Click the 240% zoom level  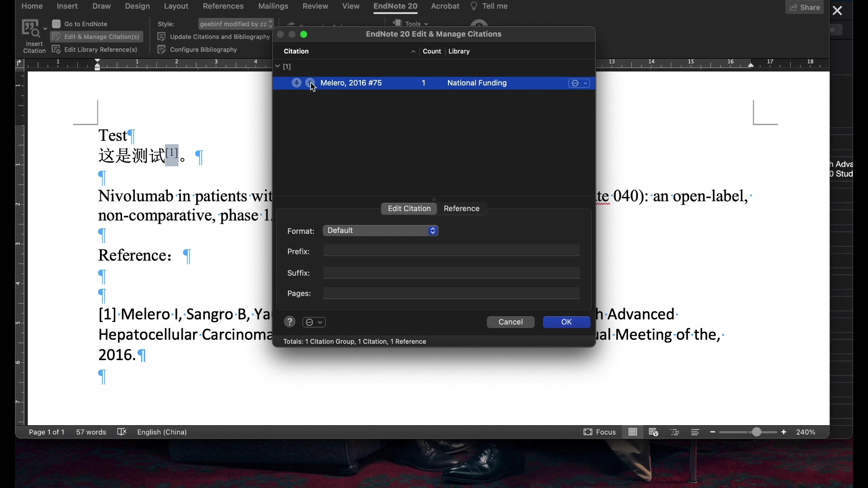pos(806,432)
